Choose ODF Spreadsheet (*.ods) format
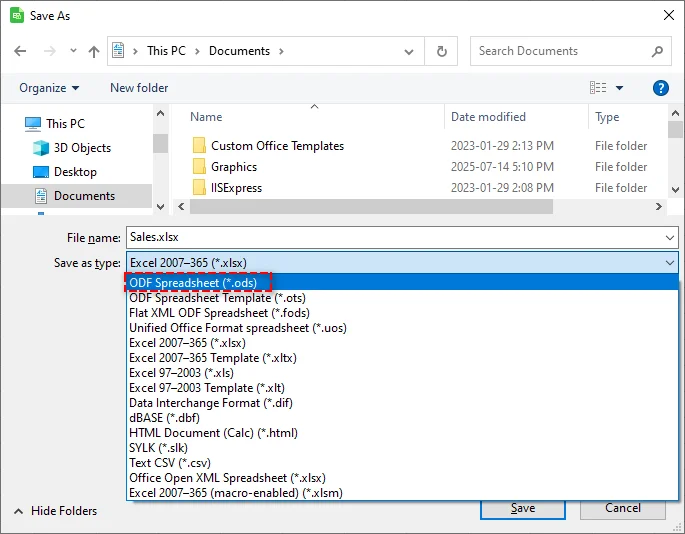The width and height of the screenshot is (685, 534). (x=402, y=283)
